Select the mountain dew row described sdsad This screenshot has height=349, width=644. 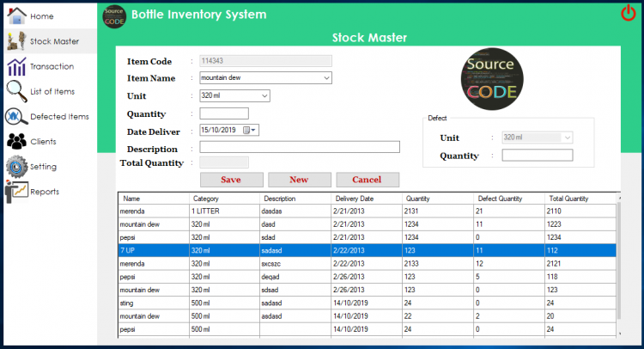pos(368,290)
